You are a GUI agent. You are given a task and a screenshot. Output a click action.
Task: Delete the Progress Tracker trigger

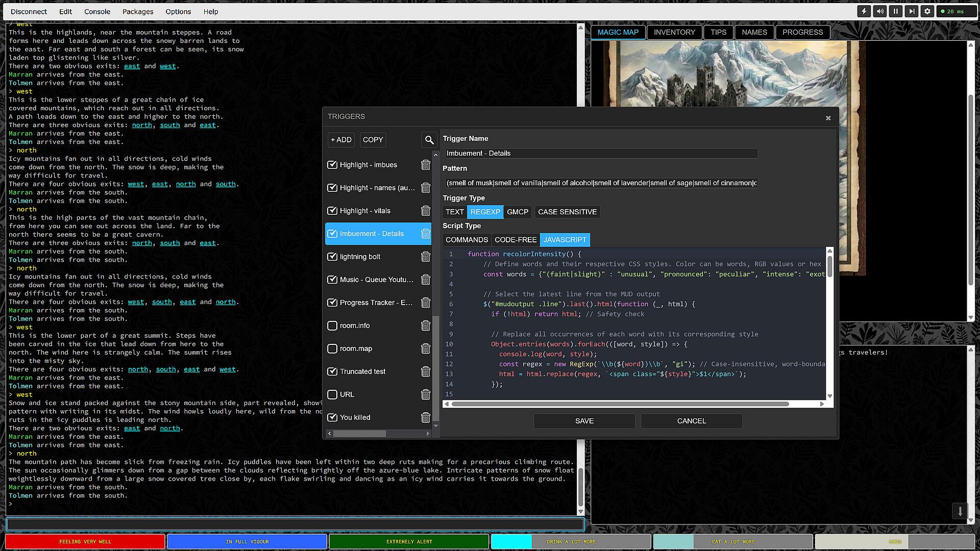tap(426, 303)
